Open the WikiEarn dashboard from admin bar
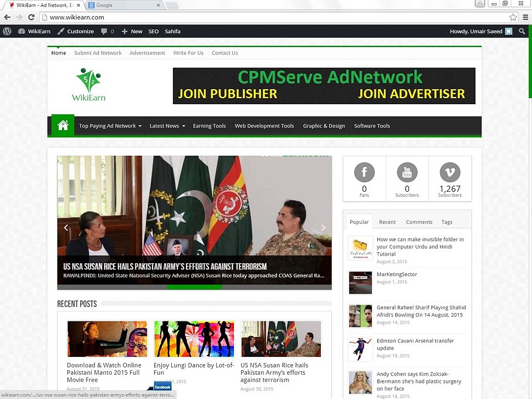Image resolution: width=532 pixels, height=399 pixels. coord(34,31)
